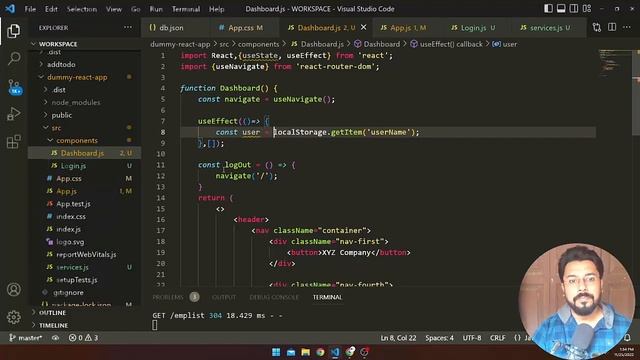Collapse the src folder
This screenshot has width=640, height=360.
coord(56,128)
